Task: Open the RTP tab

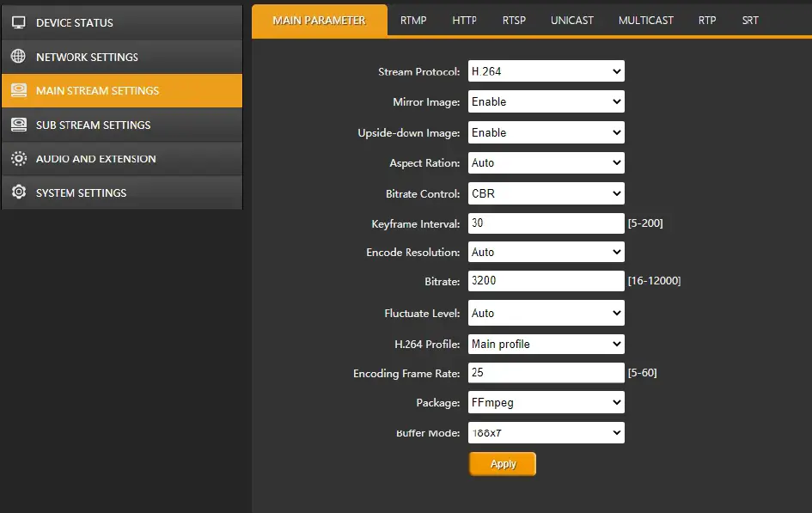Action: click(x=707, y=21)
